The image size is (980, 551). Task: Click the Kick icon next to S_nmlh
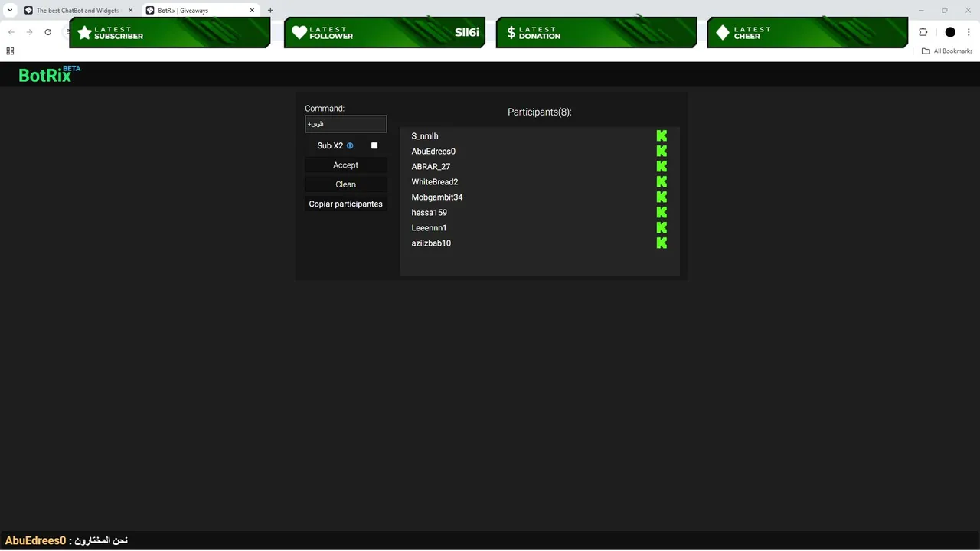tap(661, 135)
